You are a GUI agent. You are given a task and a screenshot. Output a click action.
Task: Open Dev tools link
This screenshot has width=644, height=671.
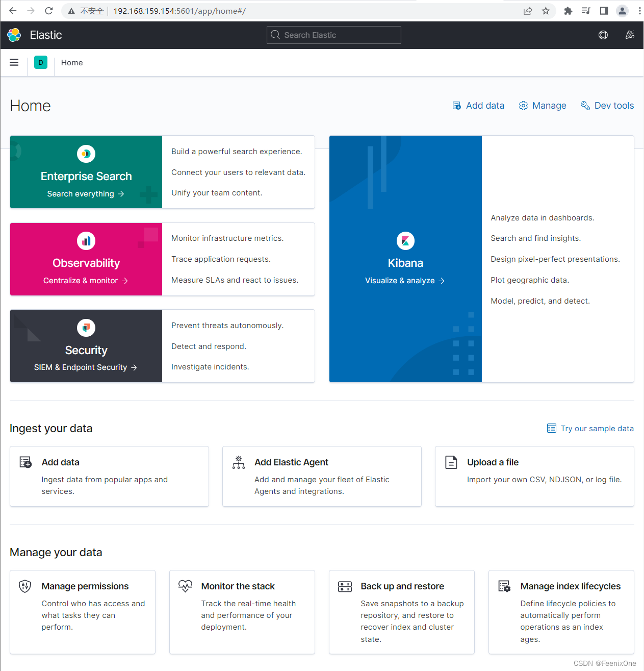tap(607, 106)
